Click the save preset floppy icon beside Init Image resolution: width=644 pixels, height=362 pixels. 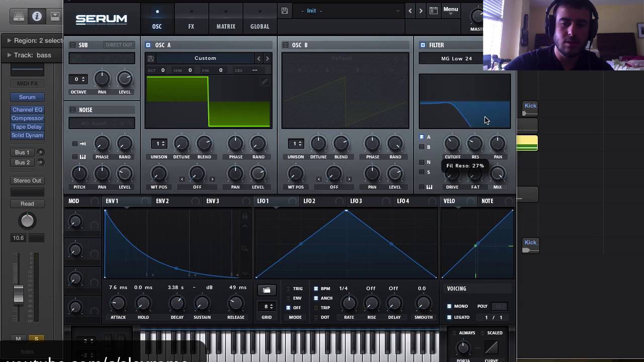point(285,11)
